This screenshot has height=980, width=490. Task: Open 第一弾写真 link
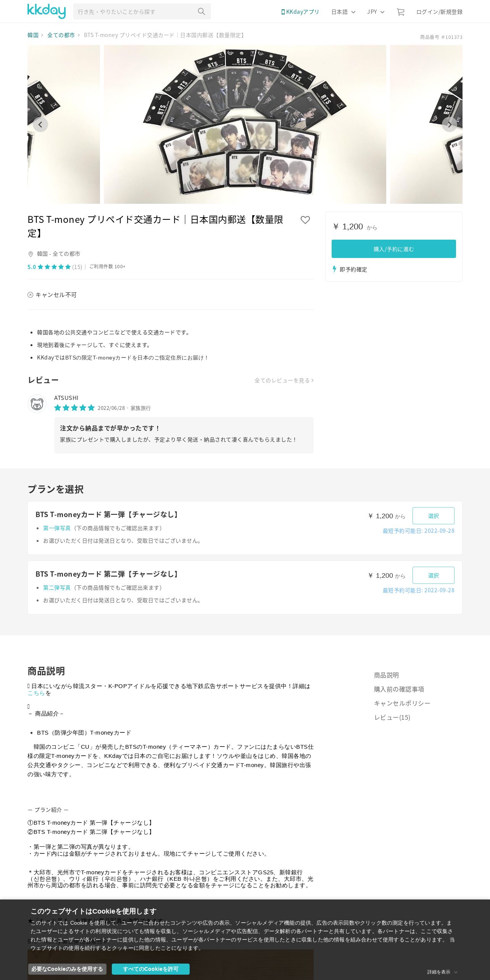(x=57, y=528)
